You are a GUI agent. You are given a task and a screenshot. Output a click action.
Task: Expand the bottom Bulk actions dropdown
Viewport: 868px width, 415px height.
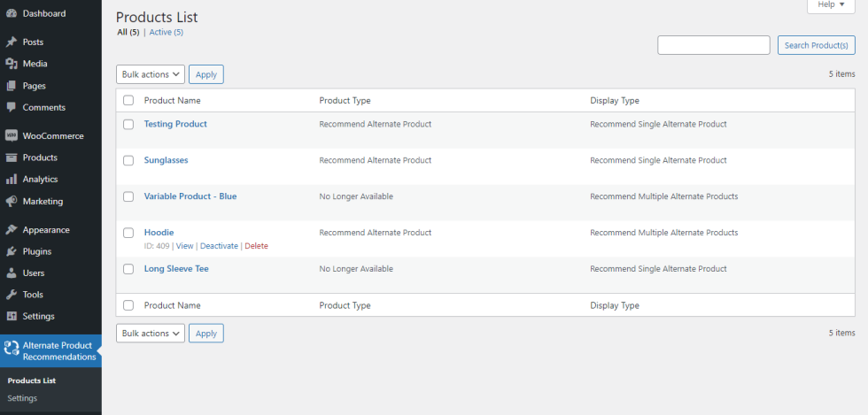tap(150, 334)
